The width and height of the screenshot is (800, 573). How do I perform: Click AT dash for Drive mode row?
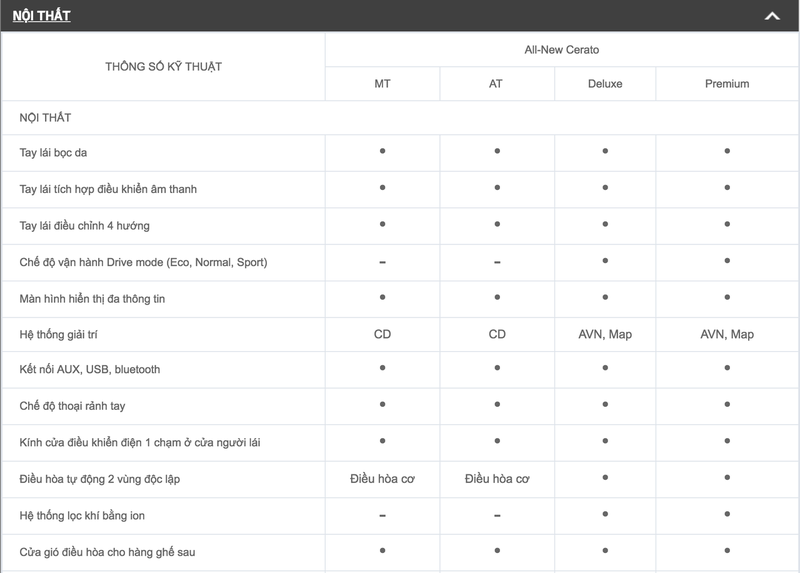click(x=497, y=262)
